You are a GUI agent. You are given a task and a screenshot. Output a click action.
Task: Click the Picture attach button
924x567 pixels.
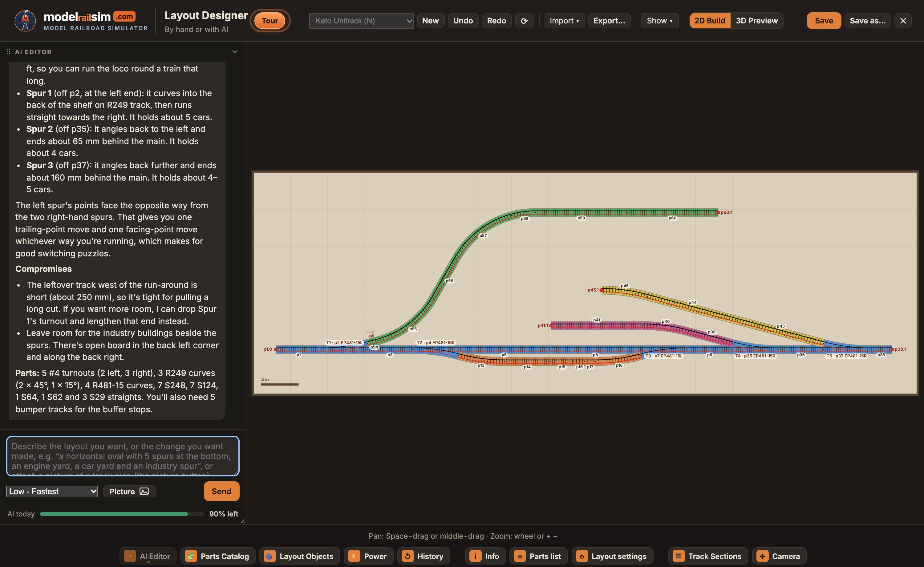(129, 491)
